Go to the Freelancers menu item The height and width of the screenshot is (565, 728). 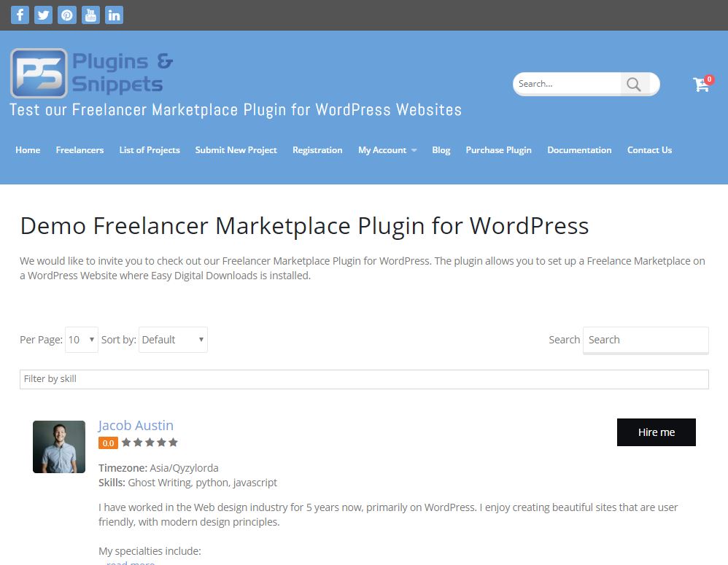coord(80,150)
